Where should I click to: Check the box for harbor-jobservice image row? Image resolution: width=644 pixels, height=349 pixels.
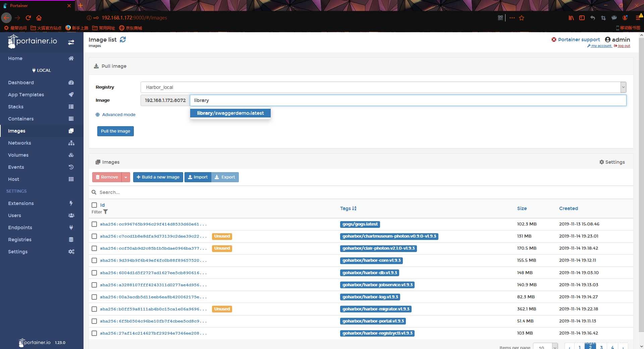pos(94,285)
